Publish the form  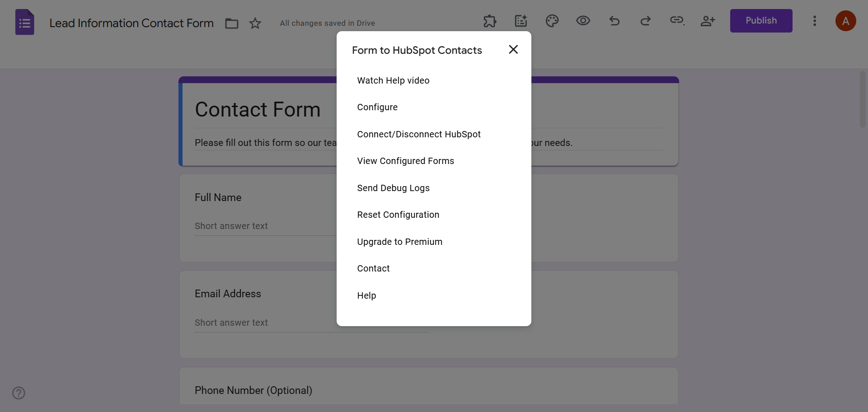[x=761, y=21]
